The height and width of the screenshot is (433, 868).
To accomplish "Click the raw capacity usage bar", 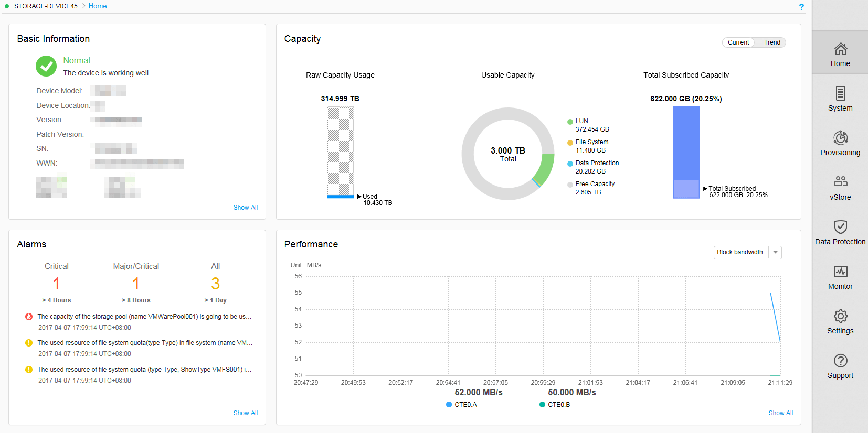I will [x=340, y=153].
